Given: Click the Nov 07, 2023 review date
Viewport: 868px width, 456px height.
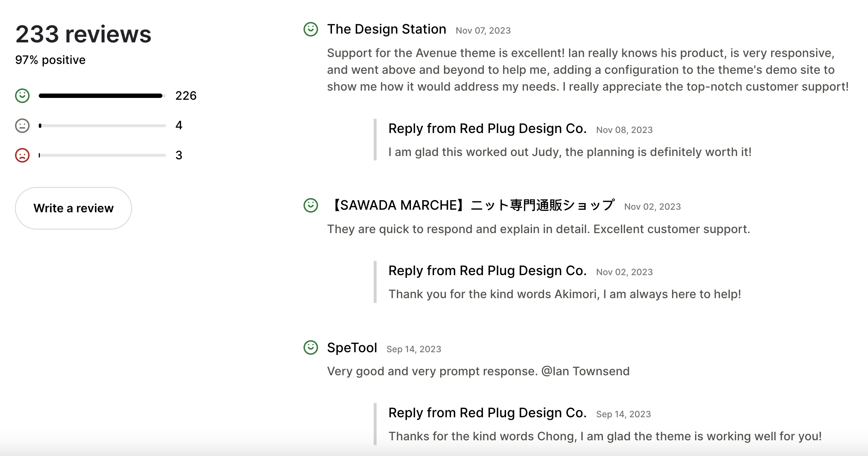Looking at the screenshot, I should [483, 30].
